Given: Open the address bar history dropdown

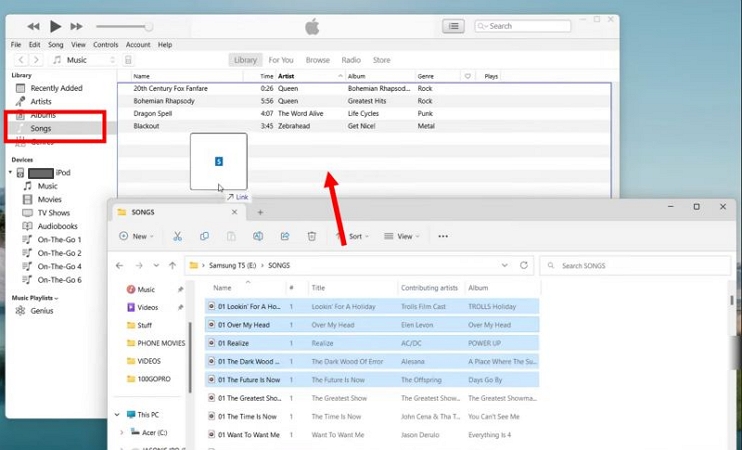Looking at the screenshot, I should pyautogui.click(x=504, y=265).
